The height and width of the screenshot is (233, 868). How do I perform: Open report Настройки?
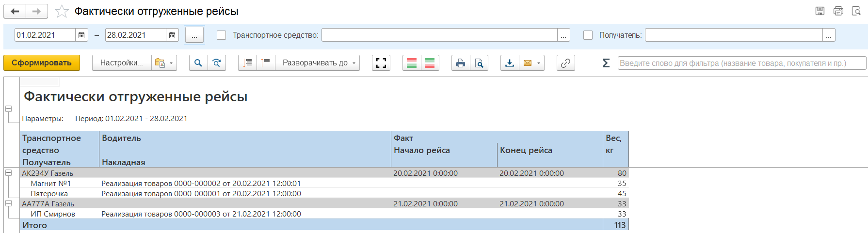pos(121,63)
